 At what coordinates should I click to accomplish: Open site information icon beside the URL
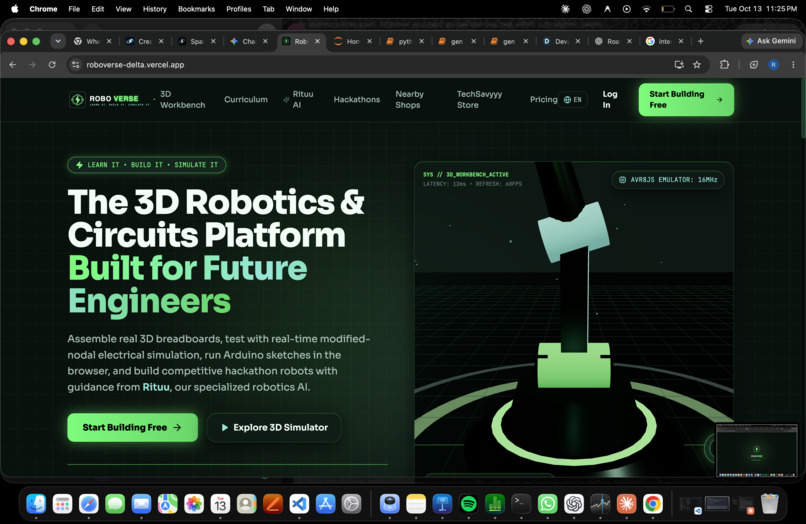tap(76, 65)
